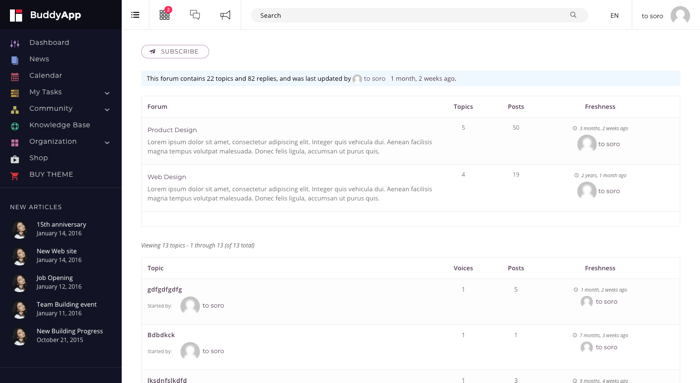700x383 pixels.
Task: Click the Organization icon in sidebar
Action: click(15, 142)
